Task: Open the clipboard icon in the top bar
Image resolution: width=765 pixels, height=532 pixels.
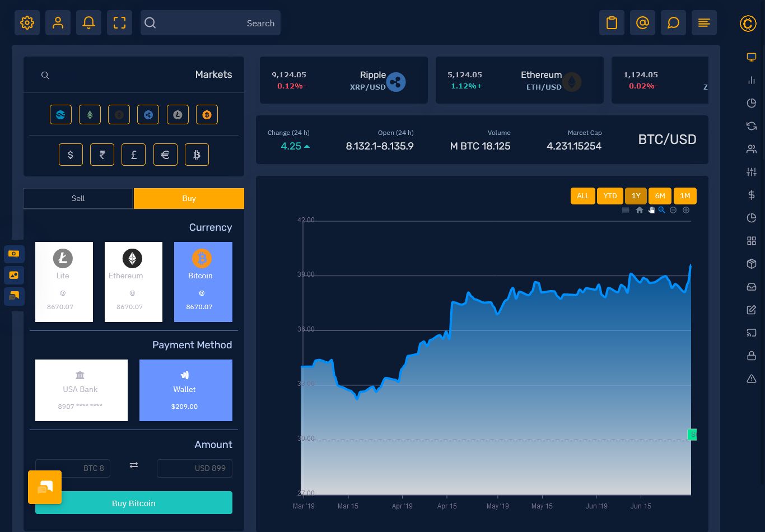Action: pos(612,23)
